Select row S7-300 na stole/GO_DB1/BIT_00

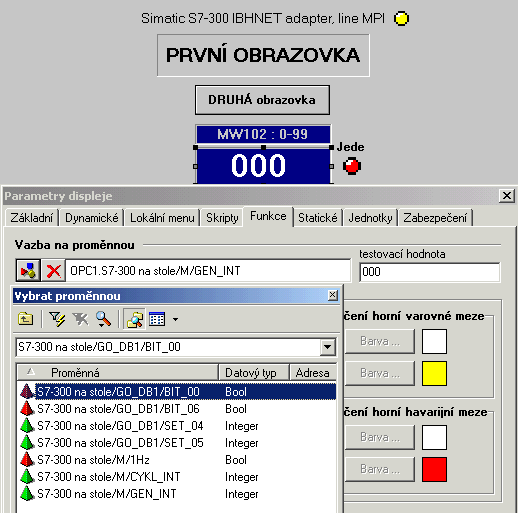point(178,392)
